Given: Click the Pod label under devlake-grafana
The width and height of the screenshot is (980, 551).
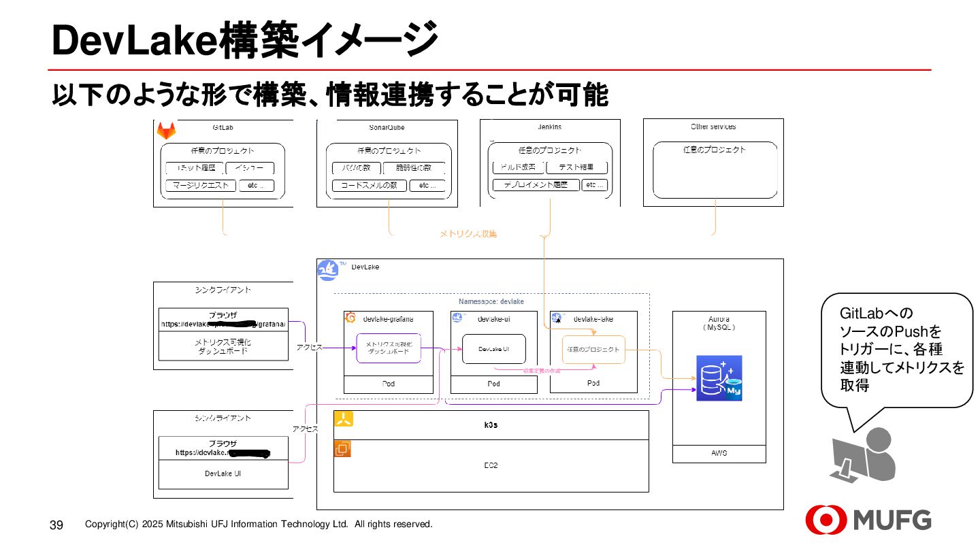Looking at the screenshot, I should click(x=388, y=384).
